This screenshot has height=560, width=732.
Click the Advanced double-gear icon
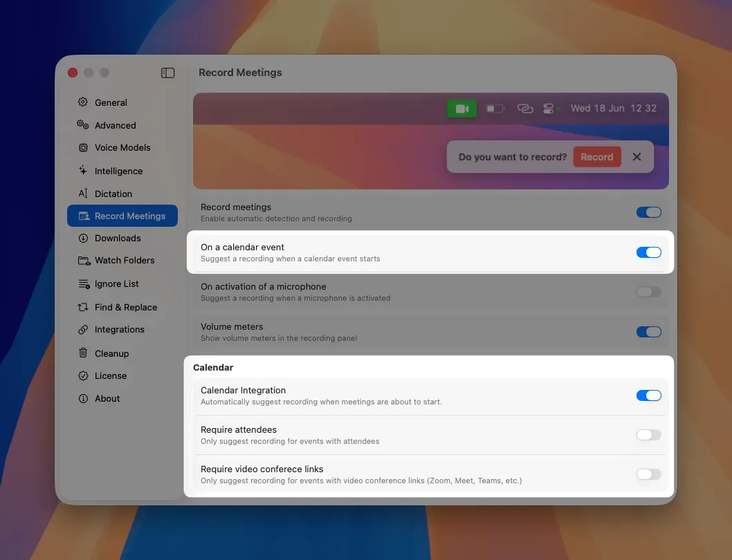pos(83,124)
